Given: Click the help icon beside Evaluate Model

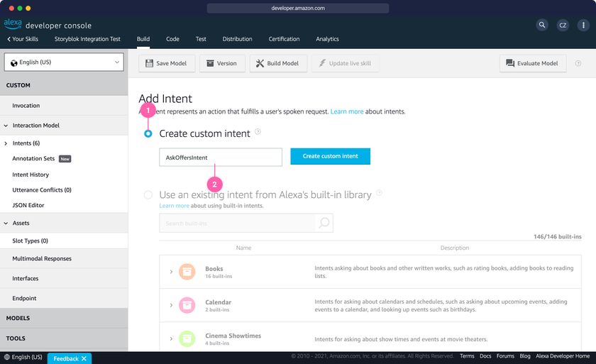Looking at the screenshot, I should (578, 63).
